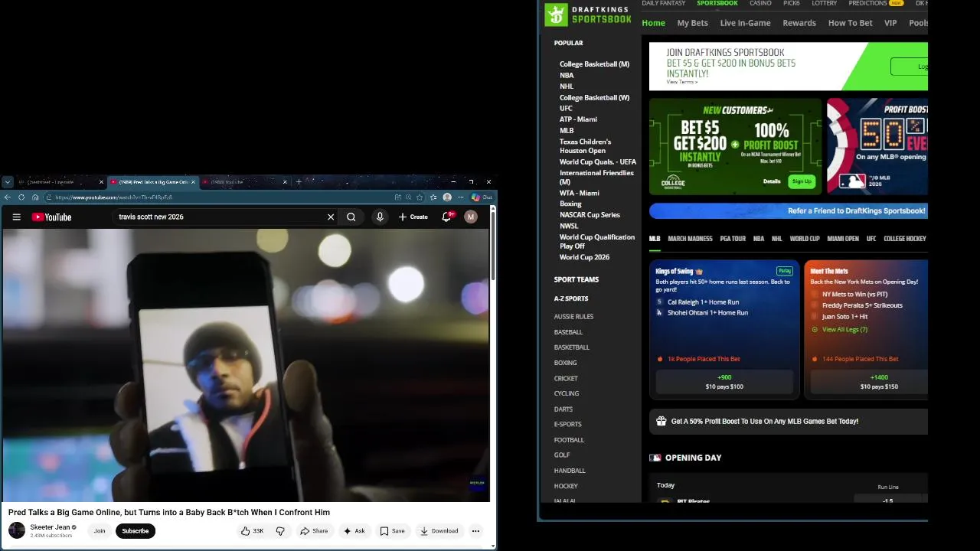Viewport: 980px width, 551px height.
Task: Select UFC sport tab in DraftKings
Action: 871,239
